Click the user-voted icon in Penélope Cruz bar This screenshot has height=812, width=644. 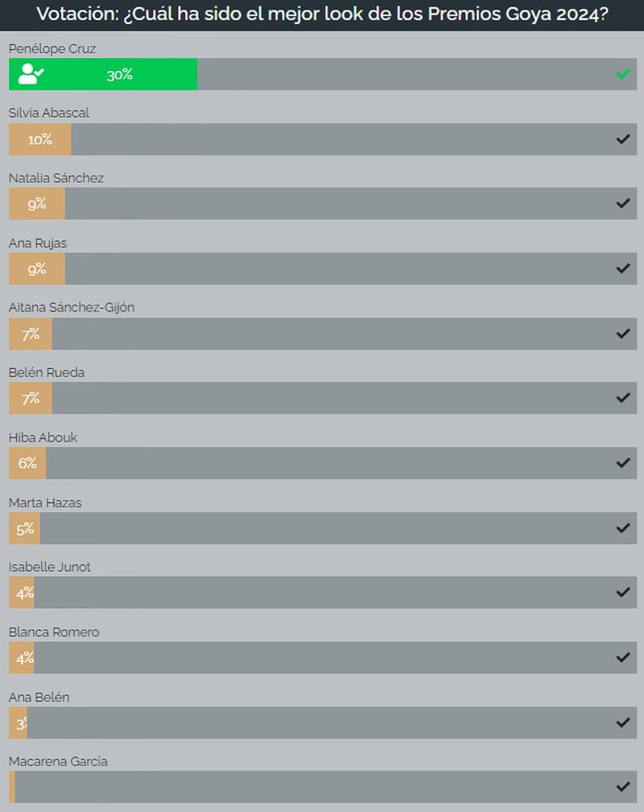pyautogui.click(x=31, y=74)
